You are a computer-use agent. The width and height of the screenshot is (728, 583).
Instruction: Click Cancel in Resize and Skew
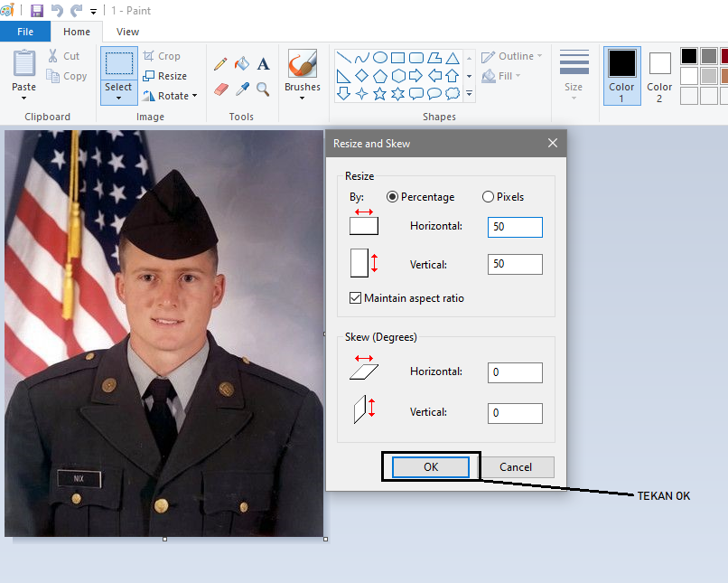(x=516, y=467)
